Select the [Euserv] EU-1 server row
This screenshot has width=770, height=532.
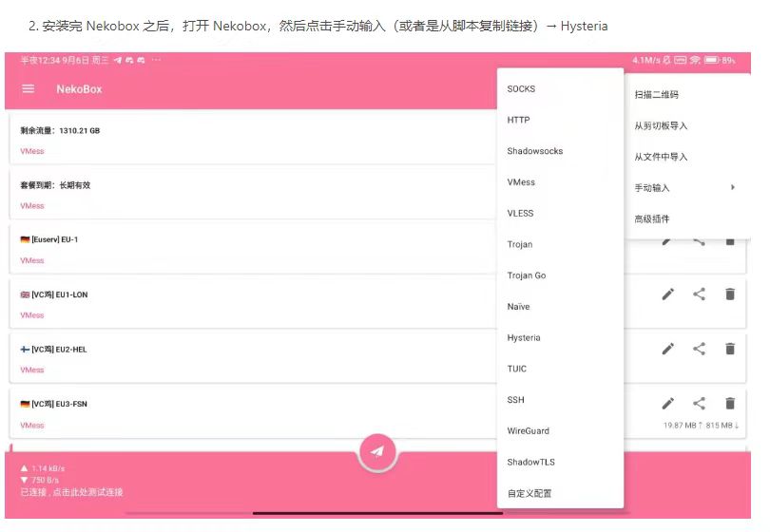[253, 249]
